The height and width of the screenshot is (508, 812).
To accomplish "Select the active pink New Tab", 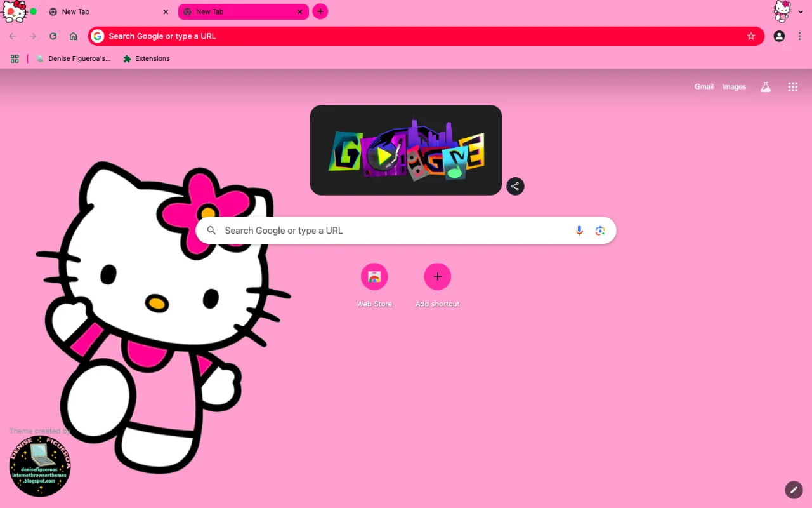I will pyautogui.click(x=244, y=11).
